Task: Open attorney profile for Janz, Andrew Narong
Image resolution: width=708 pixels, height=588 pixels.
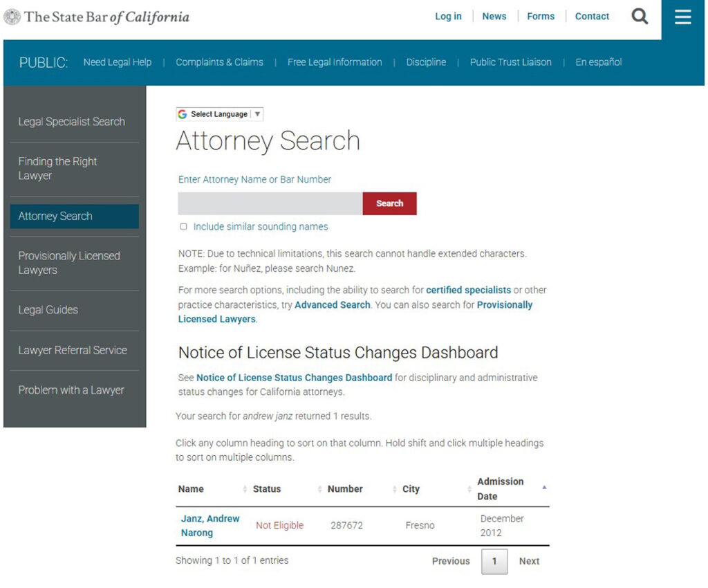Action: point(209,525)
